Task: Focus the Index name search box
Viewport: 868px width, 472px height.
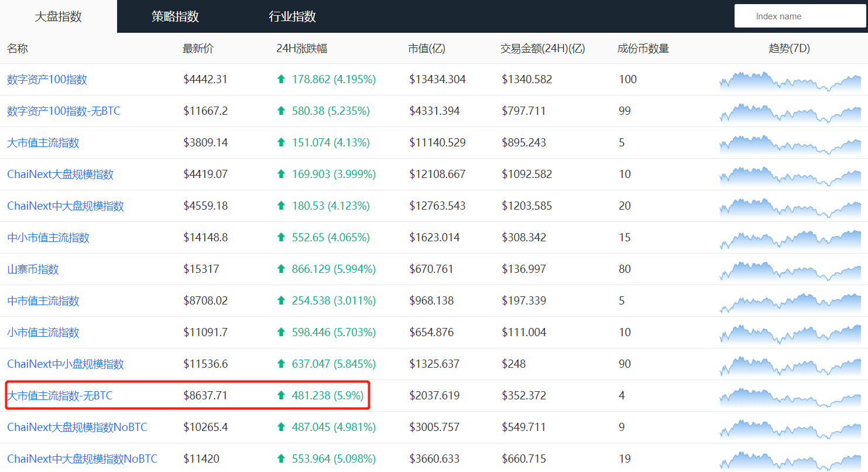Action: pyautogui.click(x=800, y=16)
